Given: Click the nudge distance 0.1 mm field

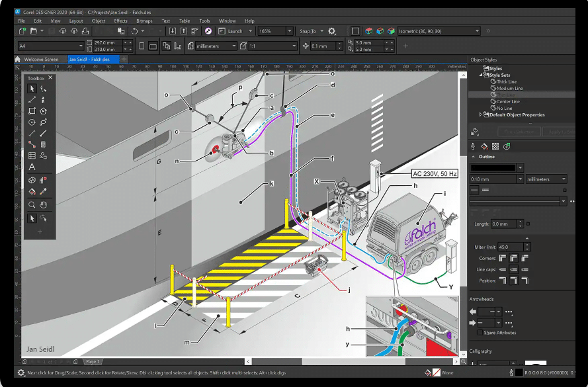Looking at the screenshot, I should [x=323, y=46].
